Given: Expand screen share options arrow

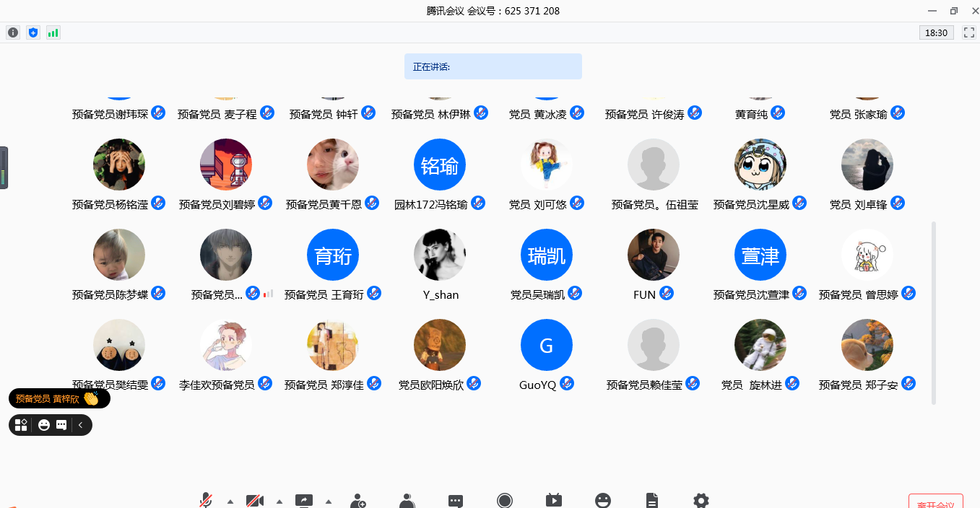Looking at the screenshot, I should 329,502.
